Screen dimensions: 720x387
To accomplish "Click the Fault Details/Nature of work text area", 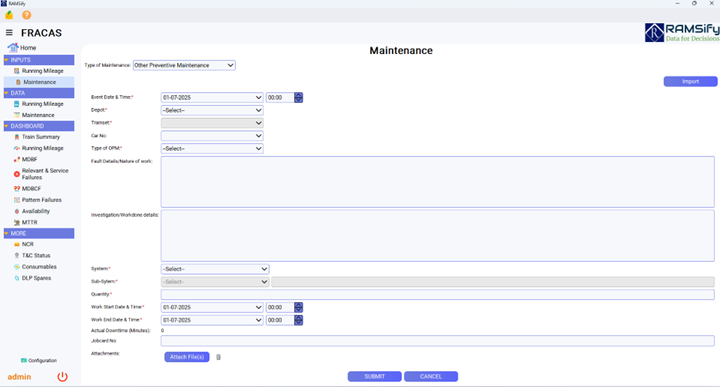I will [x=438, y=182].
